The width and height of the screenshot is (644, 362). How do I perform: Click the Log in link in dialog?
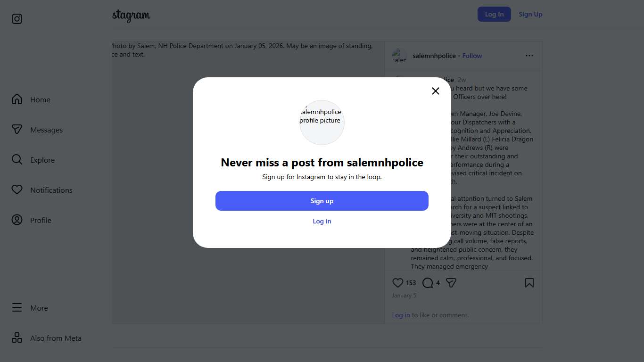322,221
